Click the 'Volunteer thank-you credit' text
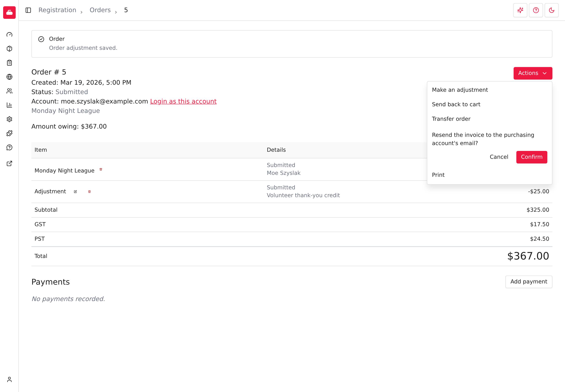This screenshot has height=392, width=565. point(303,195)
